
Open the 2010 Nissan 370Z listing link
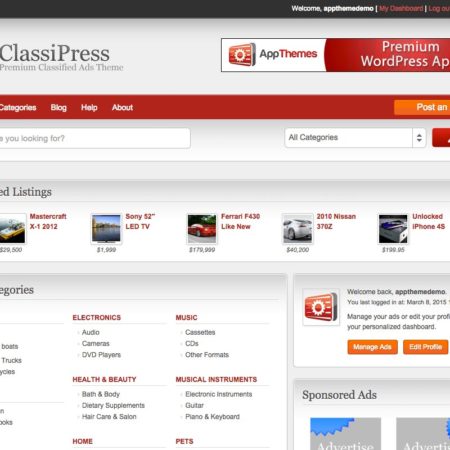tap(336, 221)
